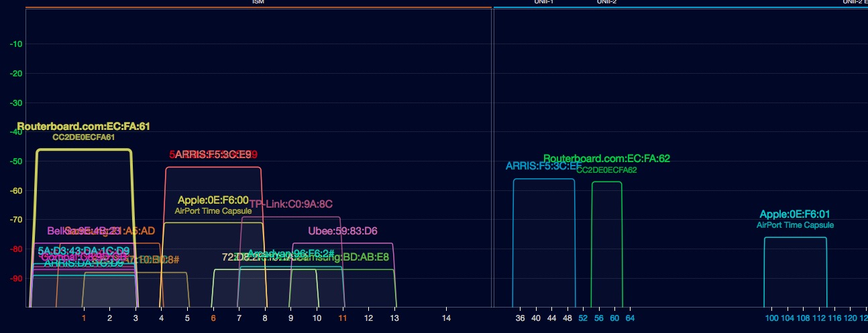The width and height of the screenshot is (868, 333).
Task: Select the TP-Link:C0:9A:8C network label
Action: (291, 204)
